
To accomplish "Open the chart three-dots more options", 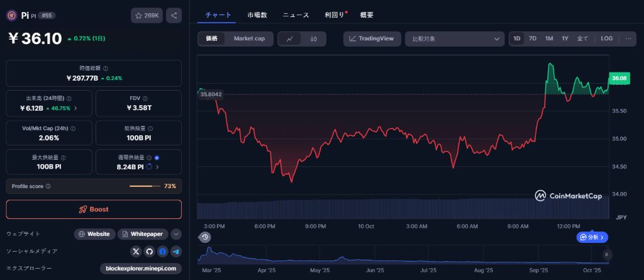I will 628,38.
